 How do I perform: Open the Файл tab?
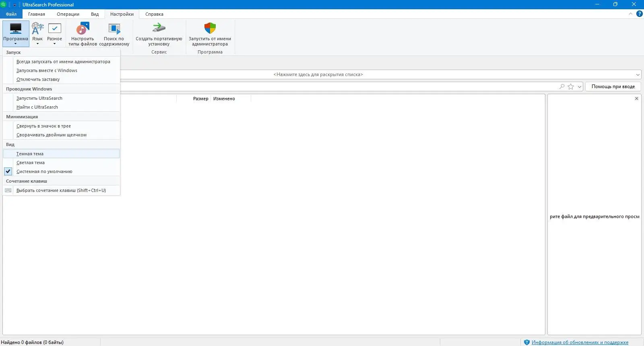click(x=11, y=14)
